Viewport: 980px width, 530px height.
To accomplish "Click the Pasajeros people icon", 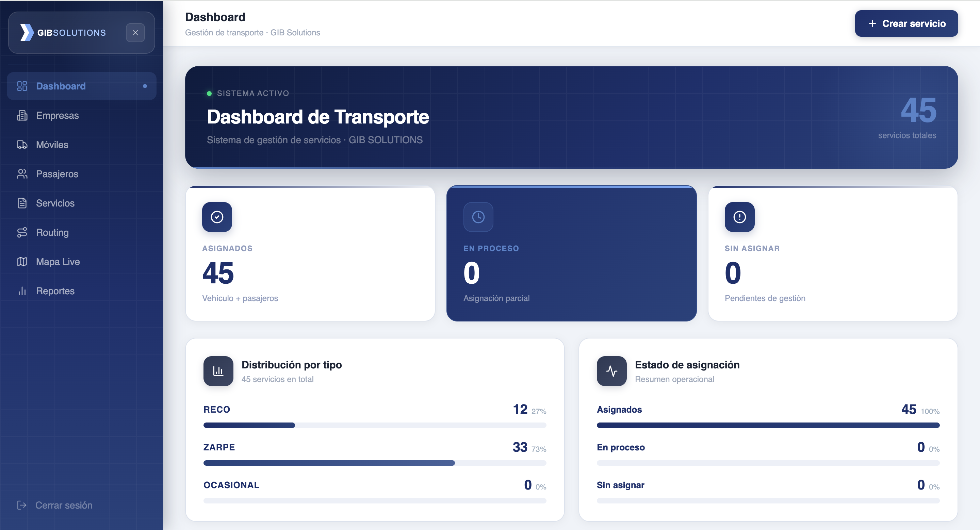I will point(22,174).
